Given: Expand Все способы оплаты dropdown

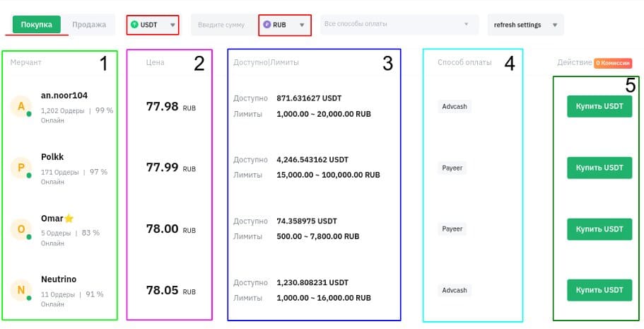Looking at the screenshot, I should pos(399,24).
